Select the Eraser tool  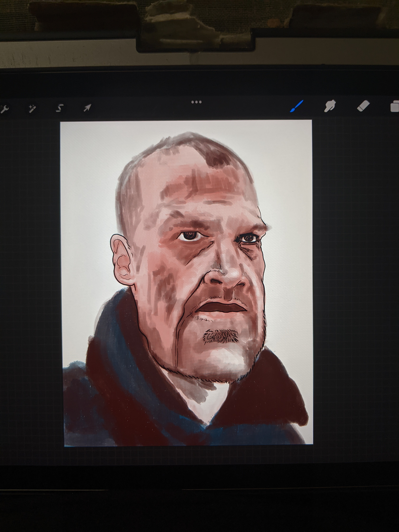tap(363, 106)
